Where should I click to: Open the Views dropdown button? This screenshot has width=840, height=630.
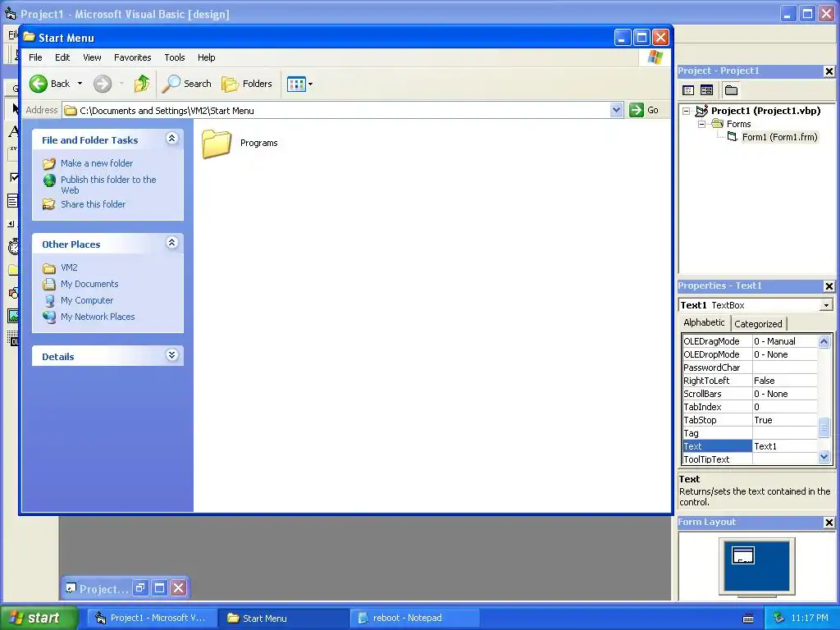point(299,84)
